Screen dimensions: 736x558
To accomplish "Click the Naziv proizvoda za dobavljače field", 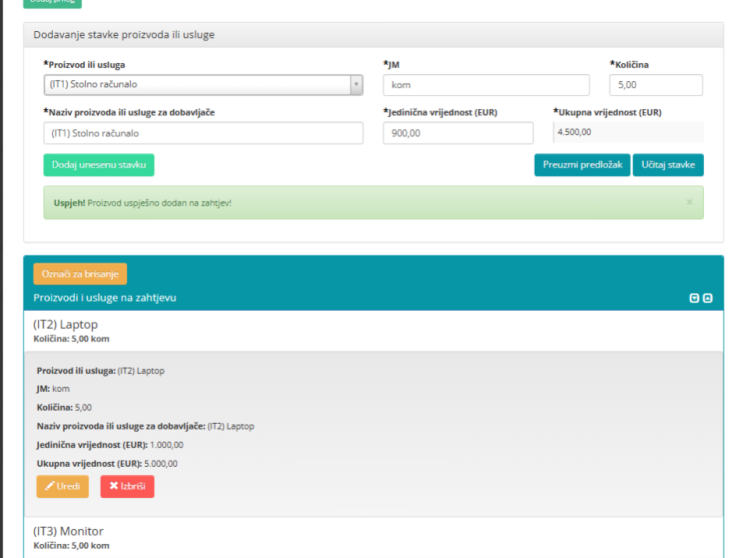I will tap(203, 133).
